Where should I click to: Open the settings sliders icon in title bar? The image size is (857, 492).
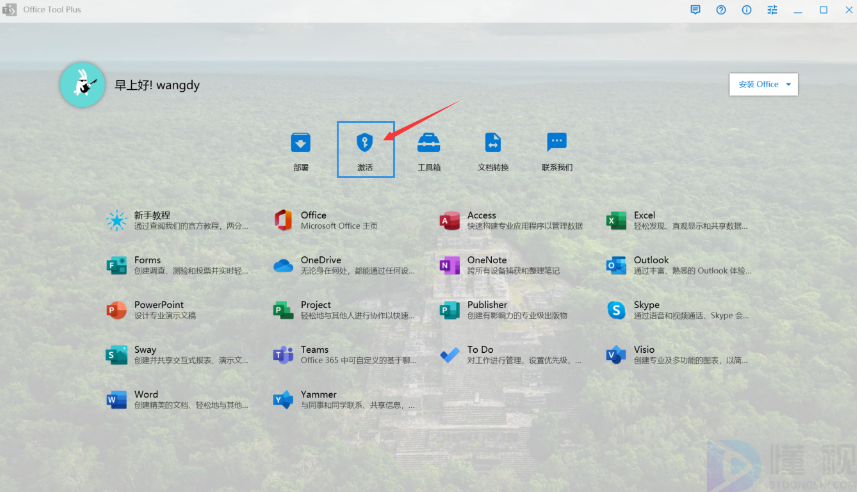[772, 10]
